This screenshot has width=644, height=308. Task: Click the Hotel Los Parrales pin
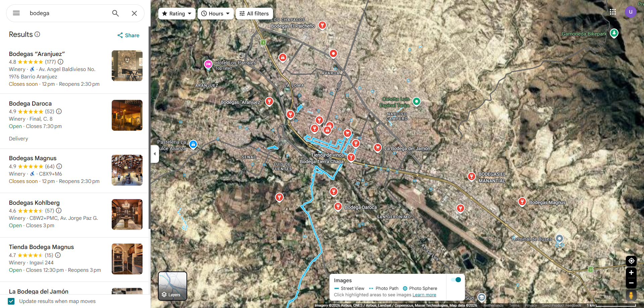208,64
